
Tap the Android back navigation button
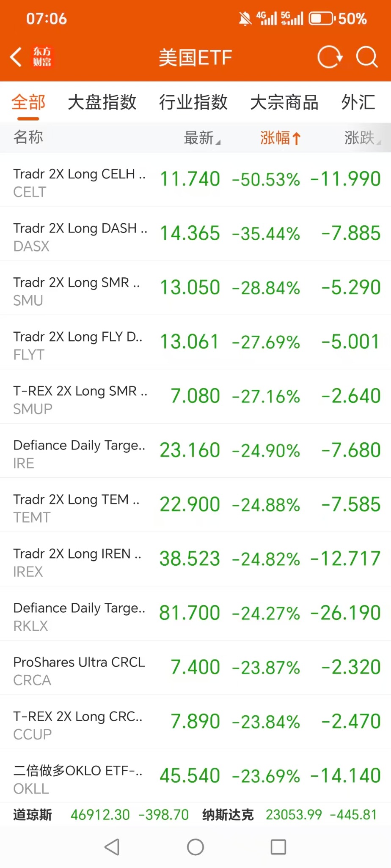coord(112,847)
